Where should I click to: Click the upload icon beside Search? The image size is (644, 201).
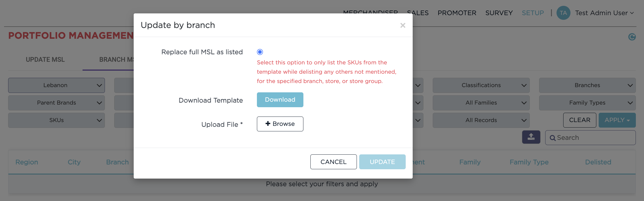[x=531, y=137]
